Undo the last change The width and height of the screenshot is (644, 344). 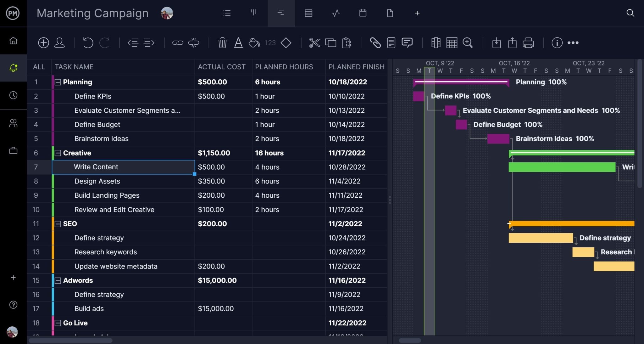pos(88,42)
